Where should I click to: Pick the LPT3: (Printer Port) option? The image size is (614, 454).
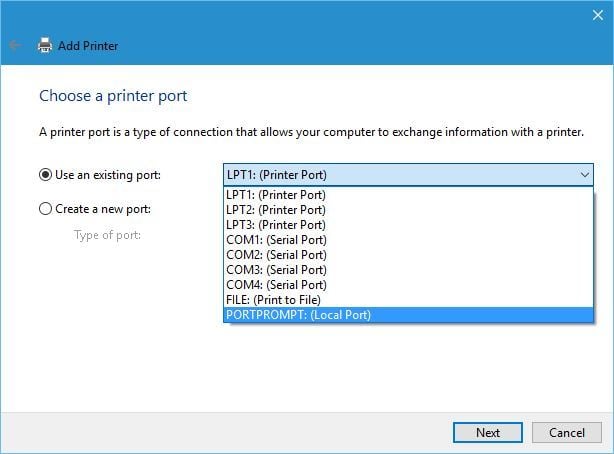pyautogui.click(x=408, y=225)
